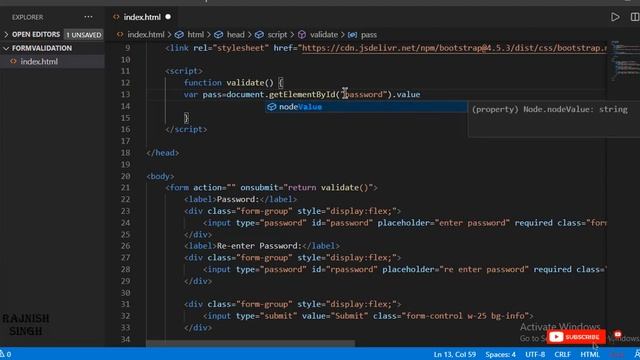Change line ending sequence CRLF
This screenshot has width=640, height=360.
coord(562,354)
